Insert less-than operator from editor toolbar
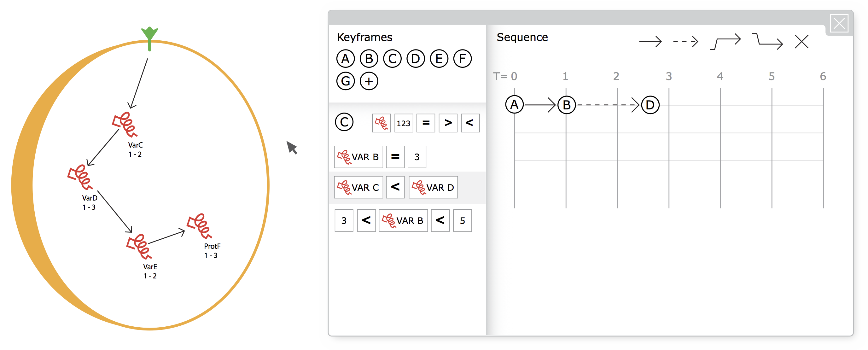Image resolution: width=868 pixels, height=350 pixels. (470, 123)
